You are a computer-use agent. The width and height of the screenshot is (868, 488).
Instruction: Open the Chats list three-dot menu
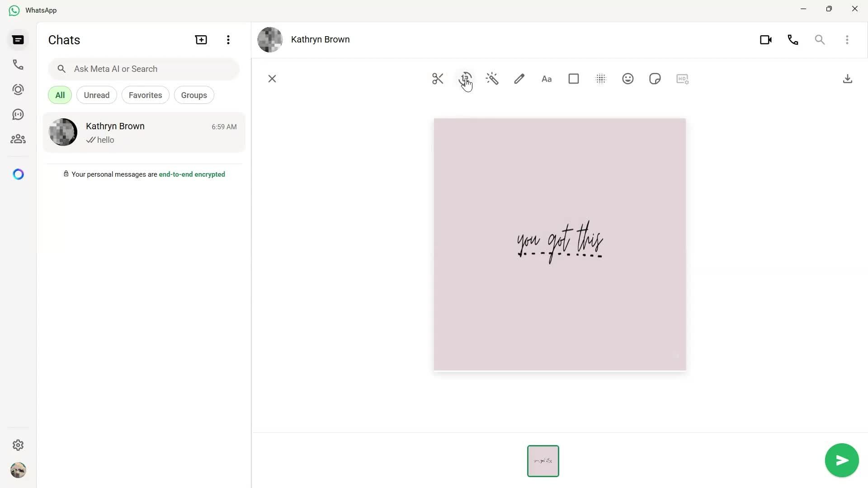click(228, 40)
